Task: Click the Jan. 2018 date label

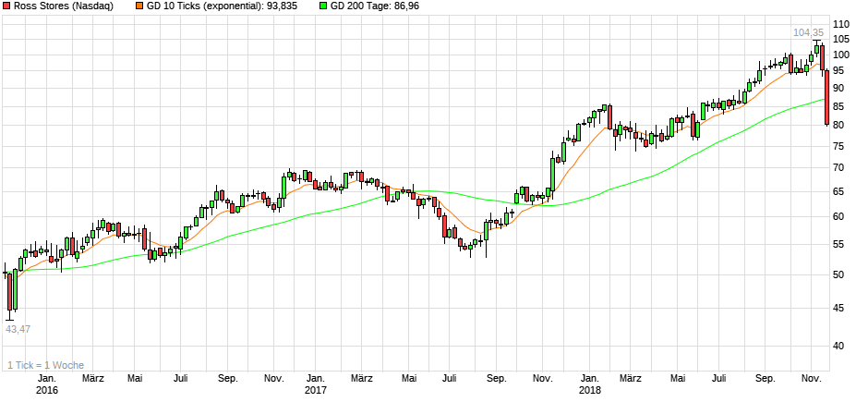Action: click(x=587, y=384)
